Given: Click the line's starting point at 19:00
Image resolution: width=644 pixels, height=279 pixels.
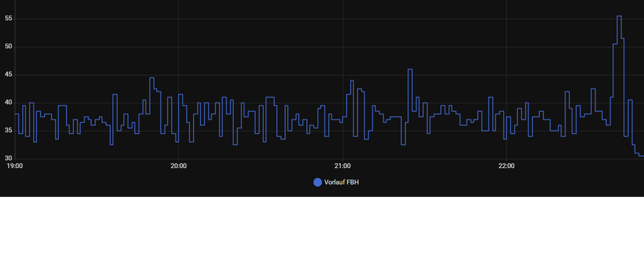Looking at the screenshot, I should click(x=15, y=114).
